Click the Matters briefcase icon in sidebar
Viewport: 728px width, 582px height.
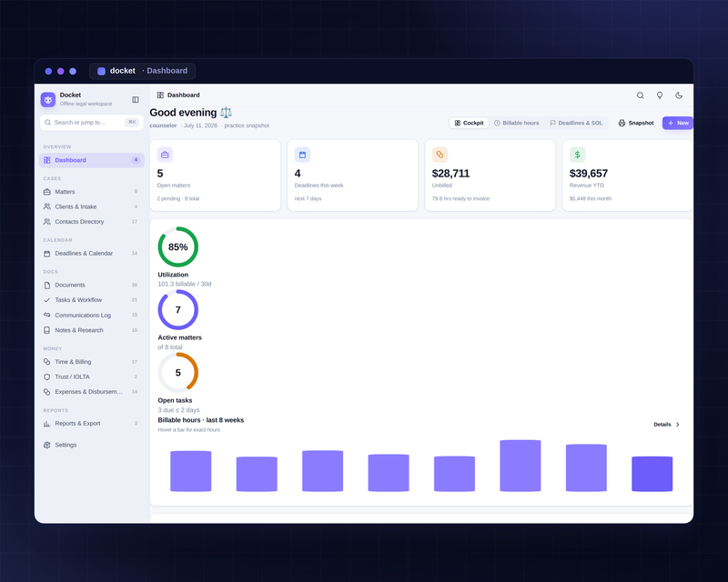(47, 192)
